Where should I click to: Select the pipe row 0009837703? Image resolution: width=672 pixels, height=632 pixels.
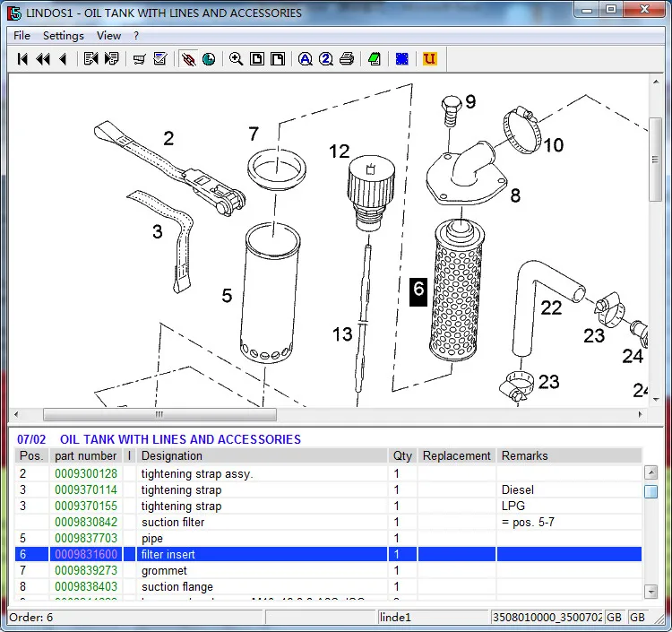(x=86, y=538)
